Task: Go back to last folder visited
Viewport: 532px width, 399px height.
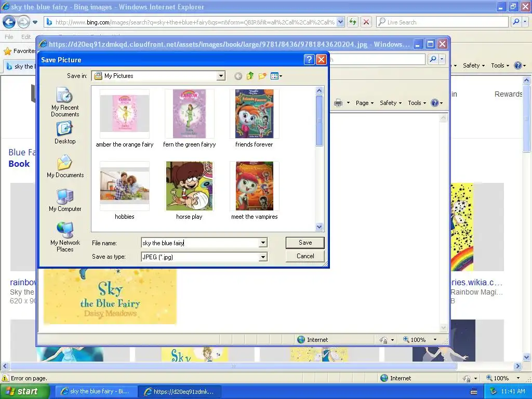Action: (x=238, y=76)
